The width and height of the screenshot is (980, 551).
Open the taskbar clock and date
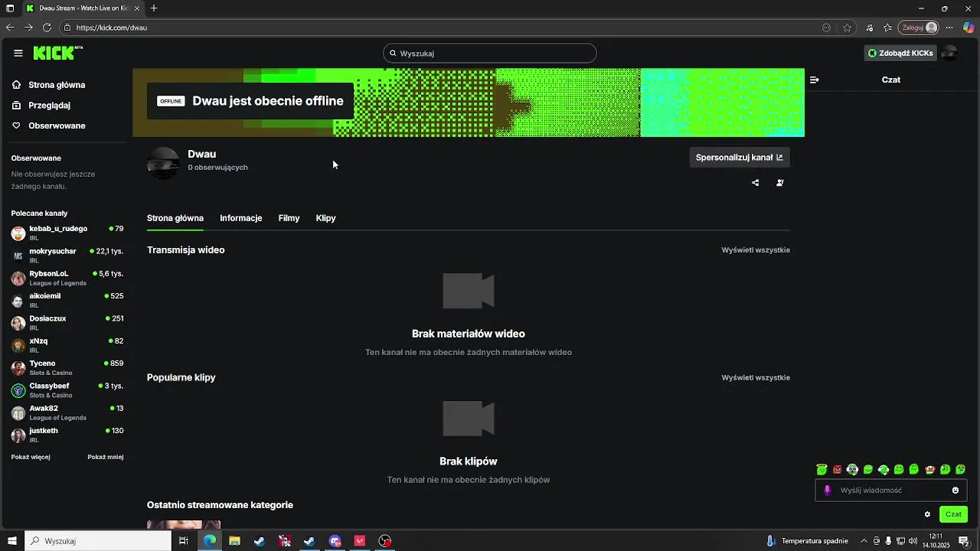pos(936,541)
